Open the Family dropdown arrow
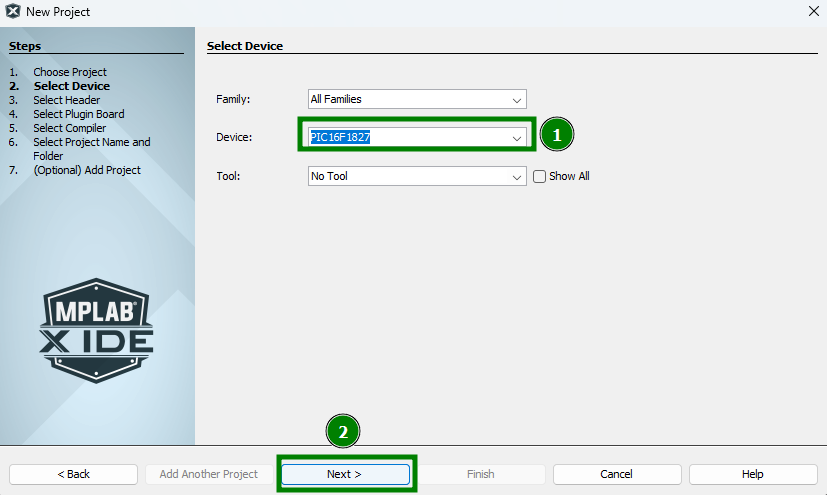This screenshot has width=827, height=495. click(516, 100)
